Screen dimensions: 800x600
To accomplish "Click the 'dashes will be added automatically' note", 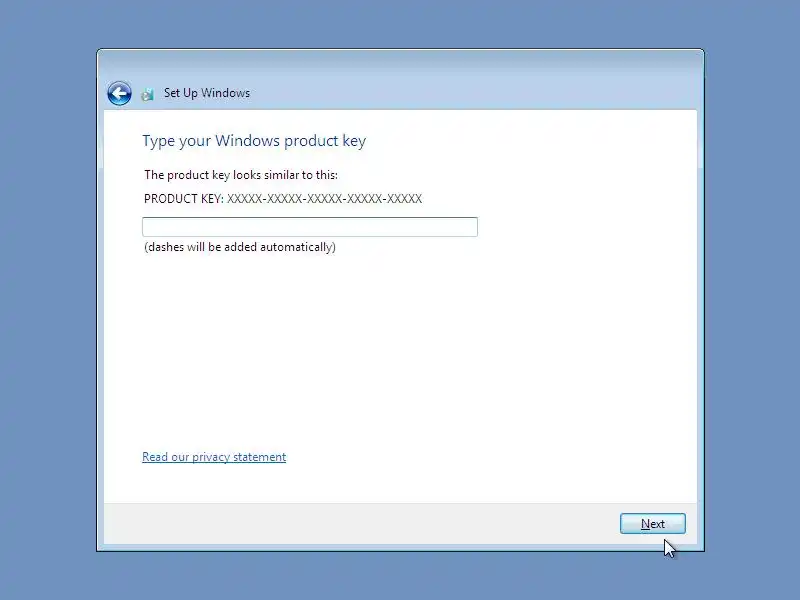I will [x=240, y=247].
